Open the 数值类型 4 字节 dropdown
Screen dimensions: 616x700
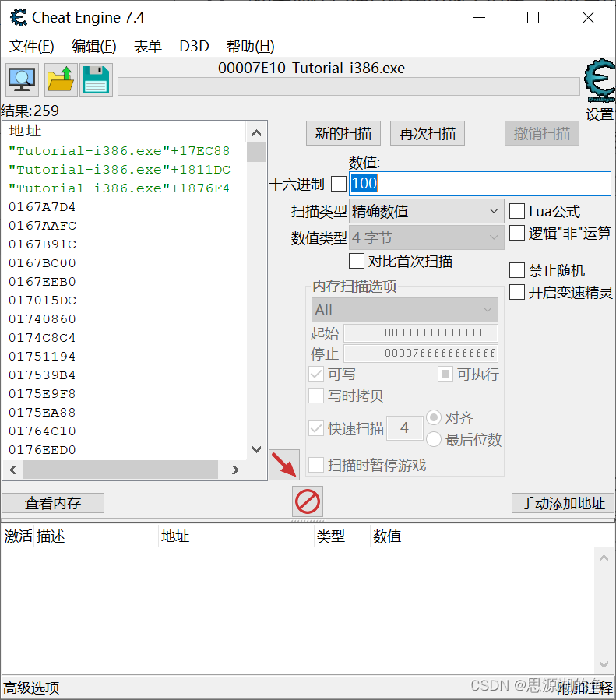(426, 237)
